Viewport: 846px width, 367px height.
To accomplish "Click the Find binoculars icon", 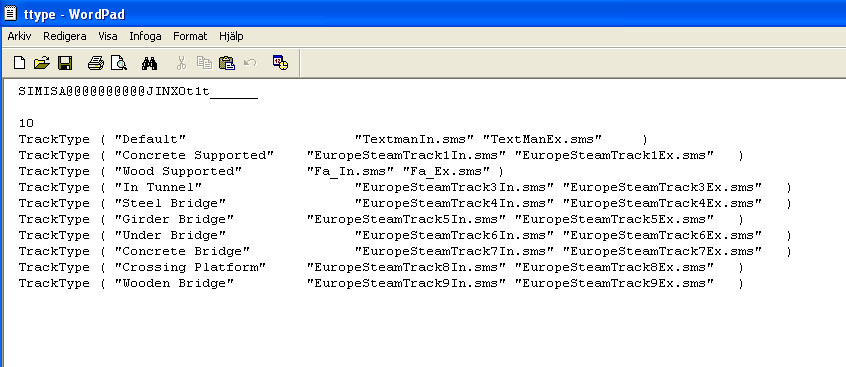I will (x=149, y=64).
